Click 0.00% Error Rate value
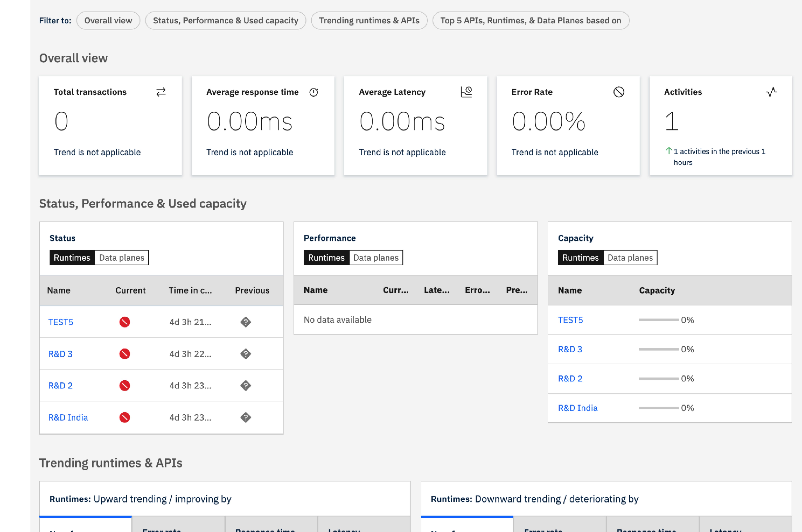The image size is (802, 532). pos(549,121)
